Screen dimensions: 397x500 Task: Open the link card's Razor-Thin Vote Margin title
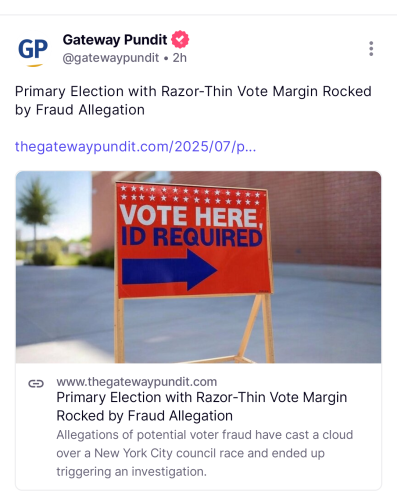pyautogui.click(x=202, y=406)
